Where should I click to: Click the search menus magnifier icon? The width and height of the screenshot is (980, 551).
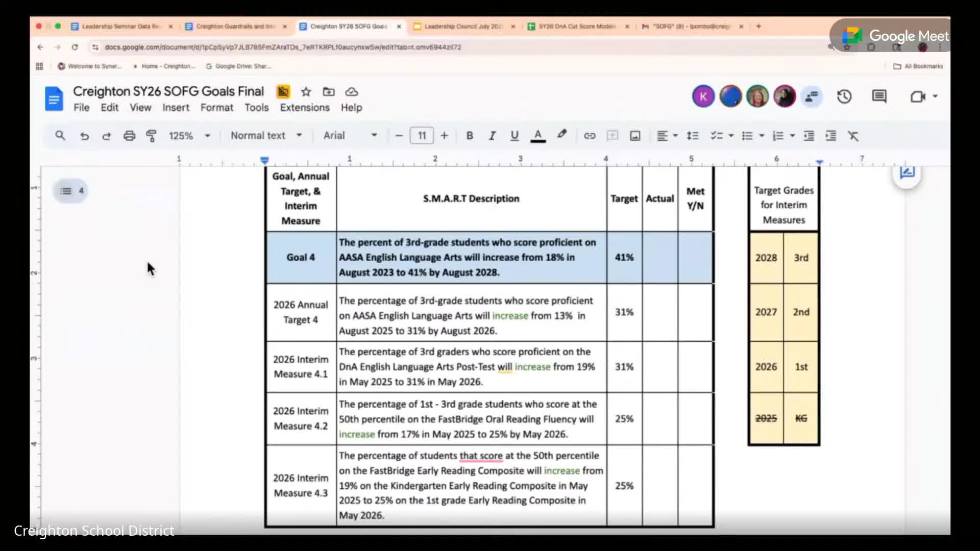(60, 136)
